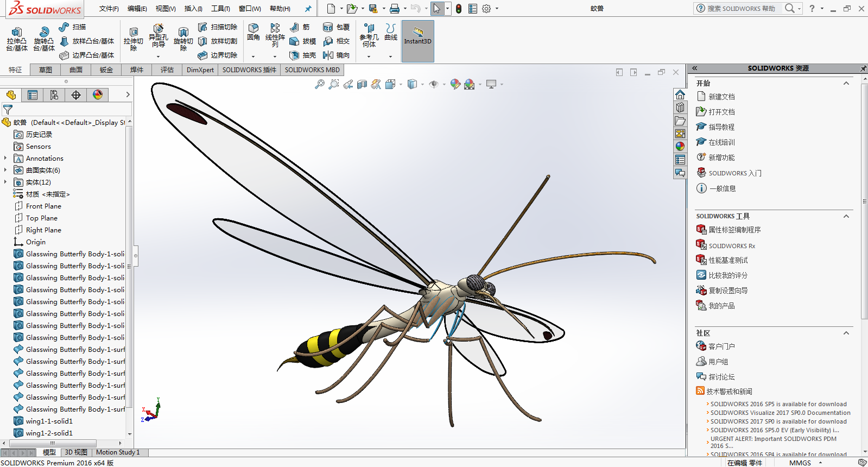Select the Revolved Boss/Base tool (旋转凸台/基体)
The height and width of the screenshot is (467, 868).
(x=44, y=39)
